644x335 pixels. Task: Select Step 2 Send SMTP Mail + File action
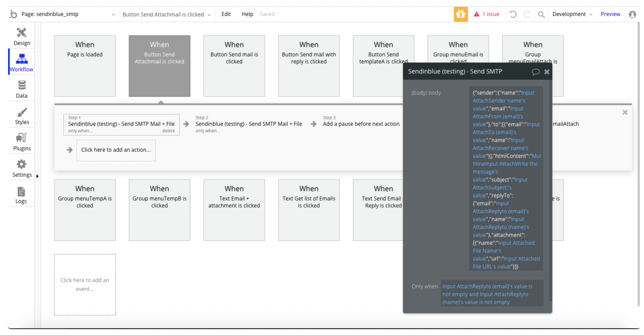(x=249, y=124)
